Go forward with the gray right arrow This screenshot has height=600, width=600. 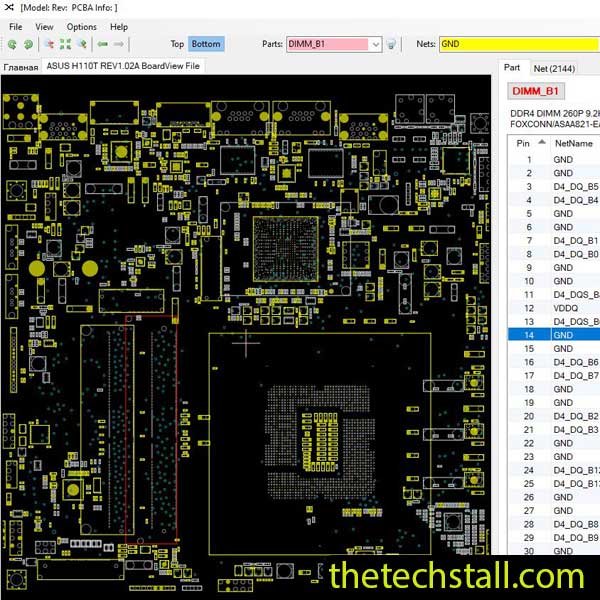coord(119,44)
